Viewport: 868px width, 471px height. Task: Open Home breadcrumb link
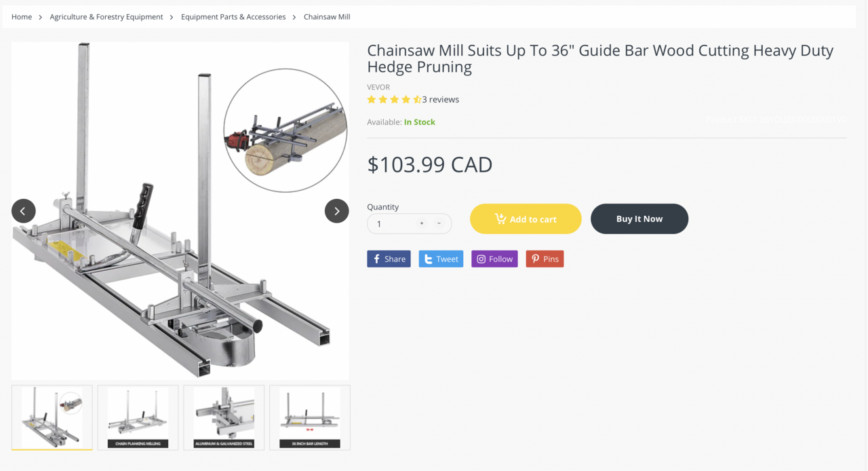[x=22, y=17]
